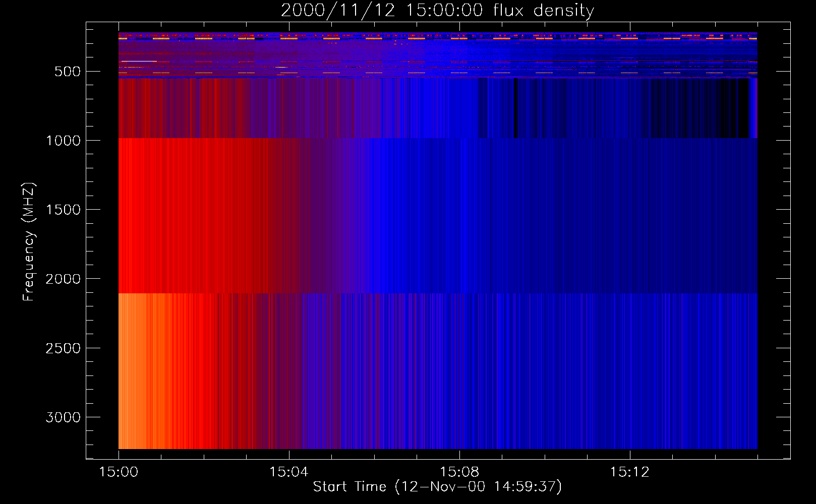The width and height of the screenshot is (816, 504).
Task: Click the 'Start Time (12-Nov-00 14:59:37)' axis label
Action: [437, 487]
